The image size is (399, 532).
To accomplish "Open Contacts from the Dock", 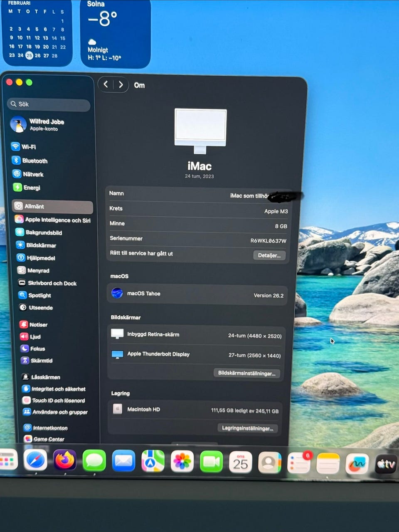I will [270, 462].
